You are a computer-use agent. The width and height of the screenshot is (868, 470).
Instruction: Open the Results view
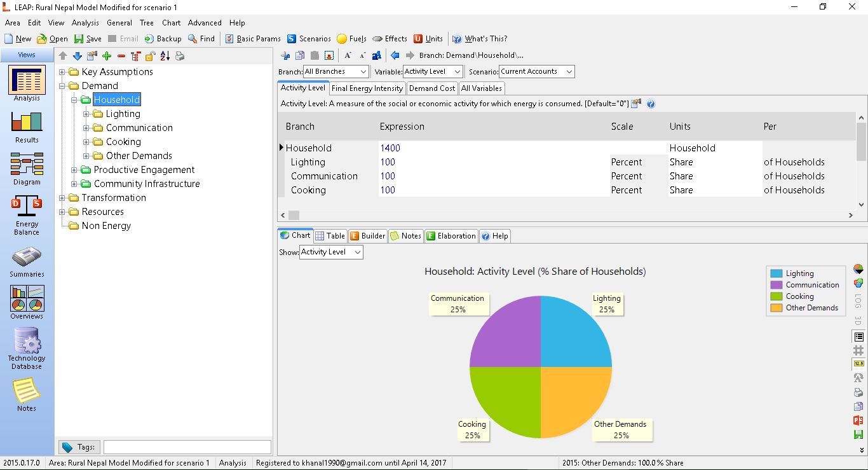pyautogui.click(x=27, y=126)
